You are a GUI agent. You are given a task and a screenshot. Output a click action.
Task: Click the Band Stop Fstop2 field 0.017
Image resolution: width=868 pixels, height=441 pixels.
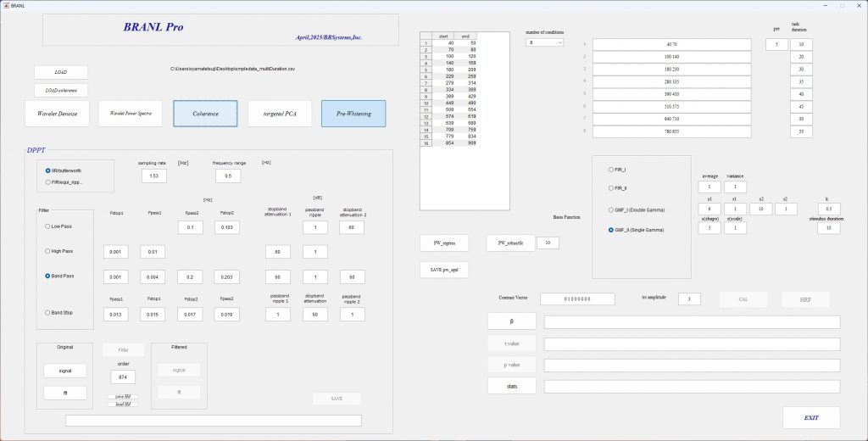point(190,315)
